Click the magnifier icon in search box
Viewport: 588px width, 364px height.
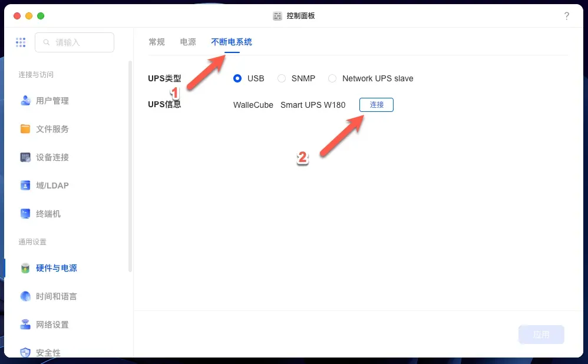coord(47,42)
